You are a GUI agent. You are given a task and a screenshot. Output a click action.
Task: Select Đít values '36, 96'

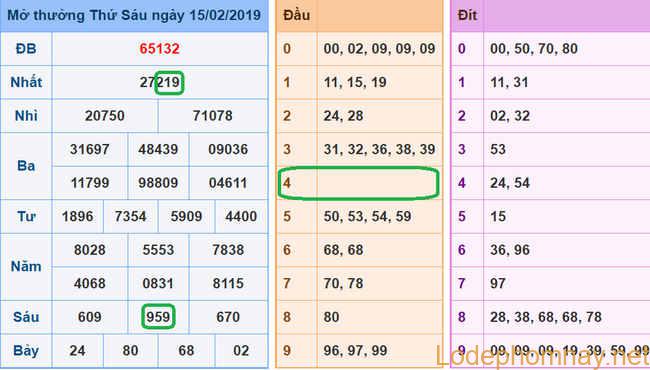click(510, 250)
